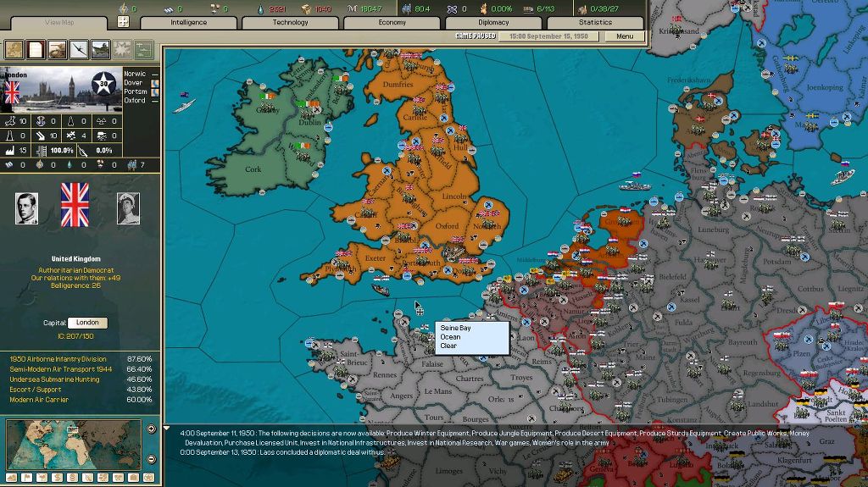Screen dimensions: 868x487
Task: Select the Lincoln province on map
Action: click(454, 196)
